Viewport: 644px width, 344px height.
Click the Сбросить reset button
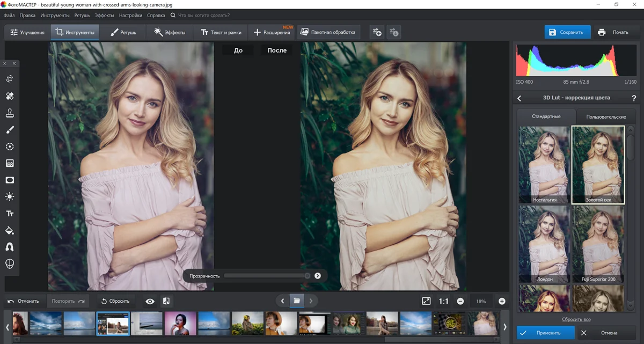[x=116, y=301]
